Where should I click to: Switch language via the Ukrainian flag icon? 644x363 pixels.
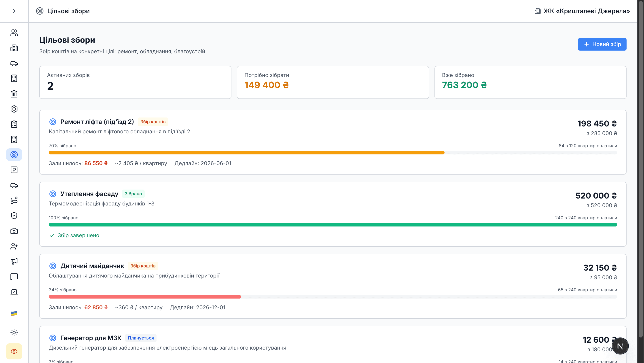coord(14,314)
